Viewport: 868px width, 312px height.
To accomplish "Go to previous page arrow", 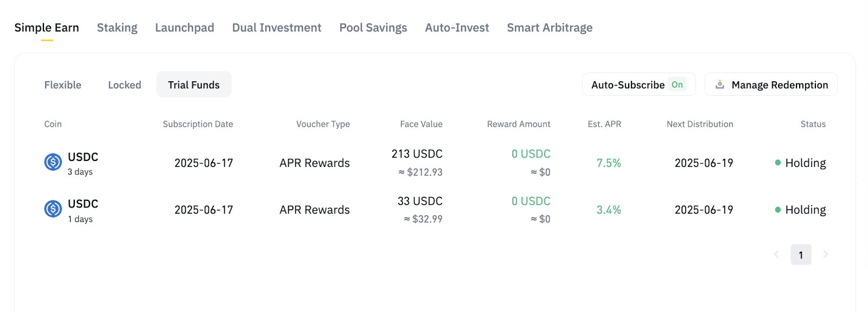I will point(776,255).
